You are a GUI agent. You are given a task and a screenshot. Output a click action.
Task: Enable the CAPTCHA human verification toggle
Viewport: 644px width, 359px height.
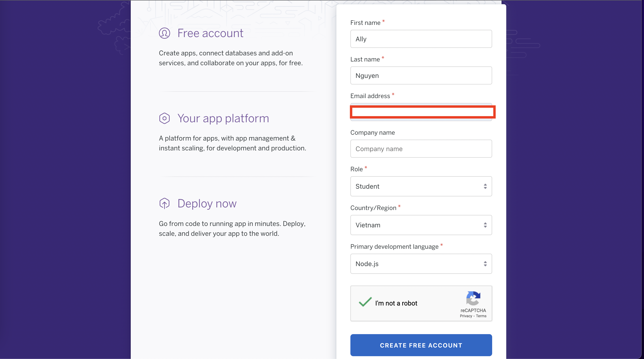tap(365, 303)
